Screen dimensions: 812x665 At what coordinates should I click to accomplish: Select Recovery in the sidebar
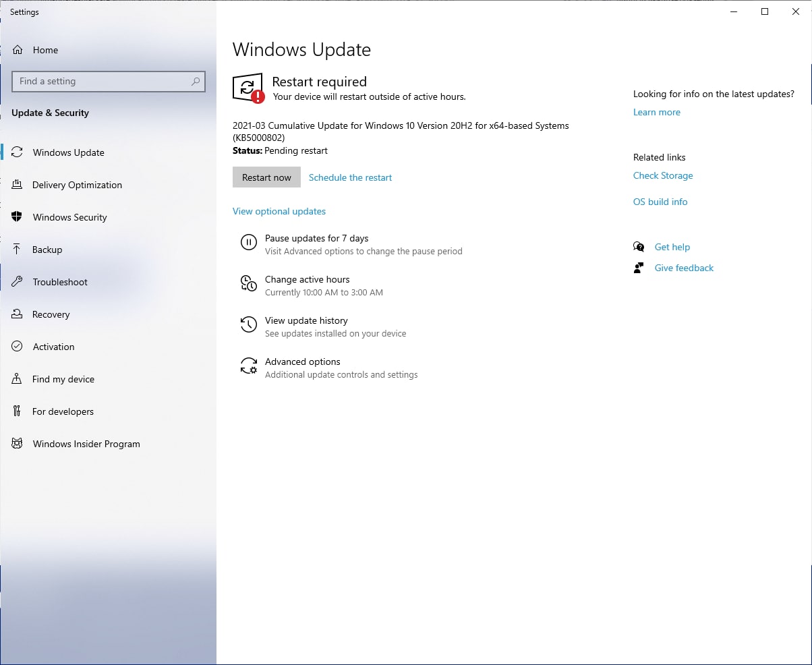point(51,314)
